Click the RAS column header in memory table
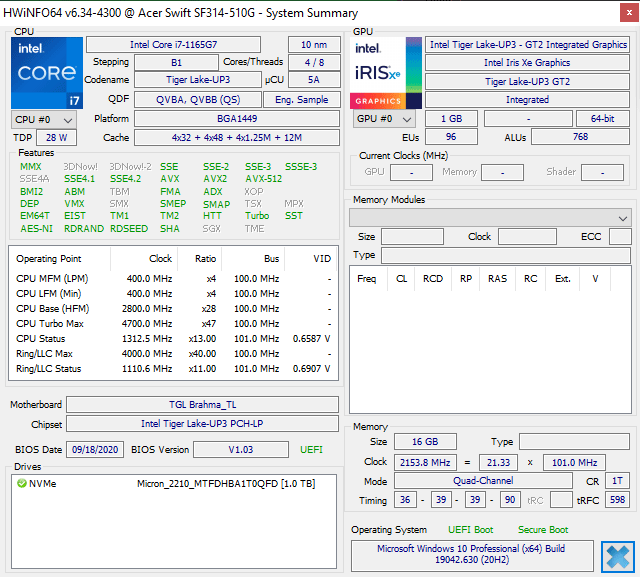 pos(497,278)
